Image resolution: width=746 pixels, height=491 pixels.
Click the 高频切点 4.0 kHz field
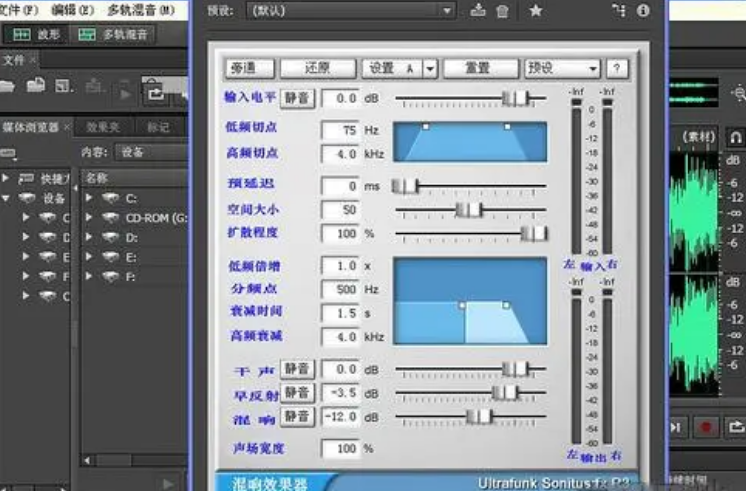tap(340, 154)
